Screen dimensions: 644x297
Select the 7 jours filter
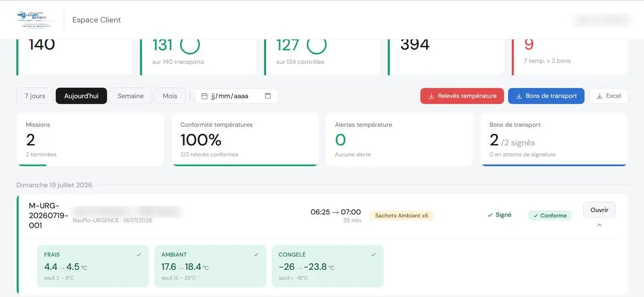point(35,96)
